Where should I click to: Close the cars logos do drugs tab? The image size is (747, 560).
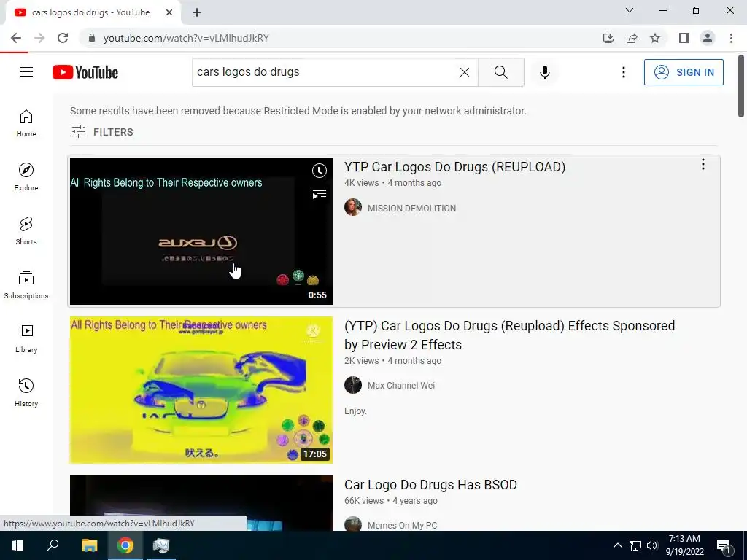[169, 13]
